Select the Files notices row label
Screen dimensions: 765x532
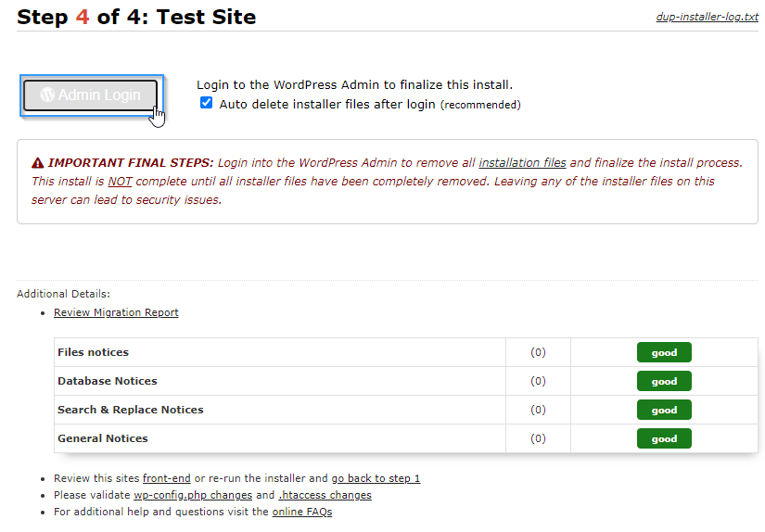click(x=93, y=352)
